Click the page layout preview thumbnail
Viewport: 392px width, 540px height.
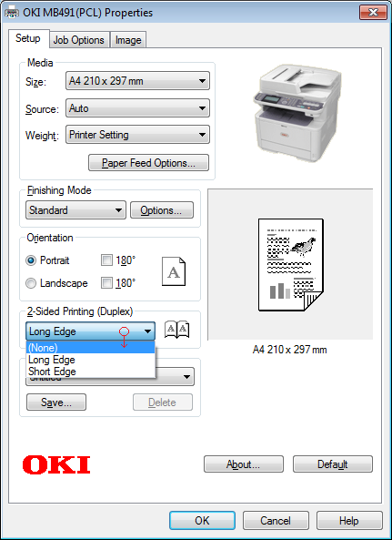(x=291, y=264)
